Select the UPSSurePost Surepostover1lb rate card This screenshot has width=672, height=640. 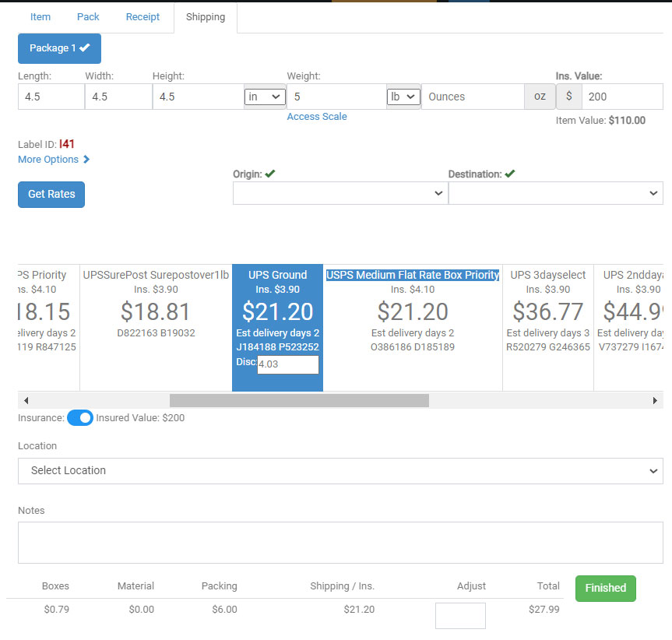(156, 327)
